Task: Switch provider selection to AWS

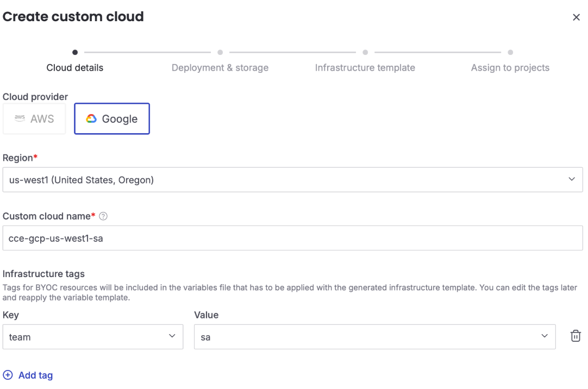Action: 34,118
